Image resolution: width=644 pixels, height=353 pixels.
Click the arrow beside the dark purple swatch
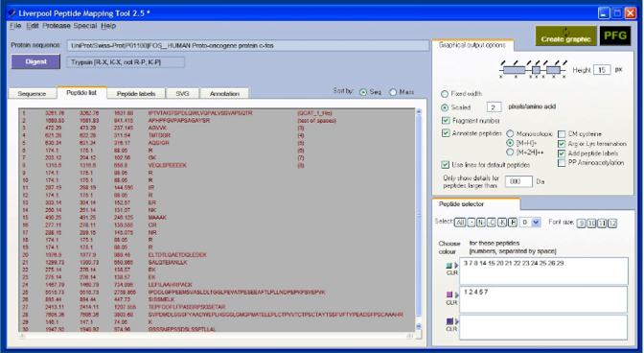pyautogui.click(x=456, y=321)
